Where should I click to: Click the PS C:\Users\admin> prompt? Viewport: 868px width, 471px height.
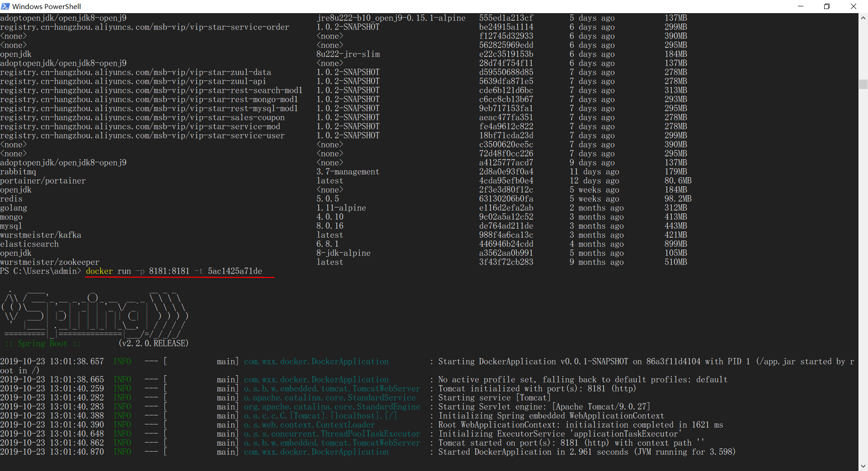tap(41, 271)
